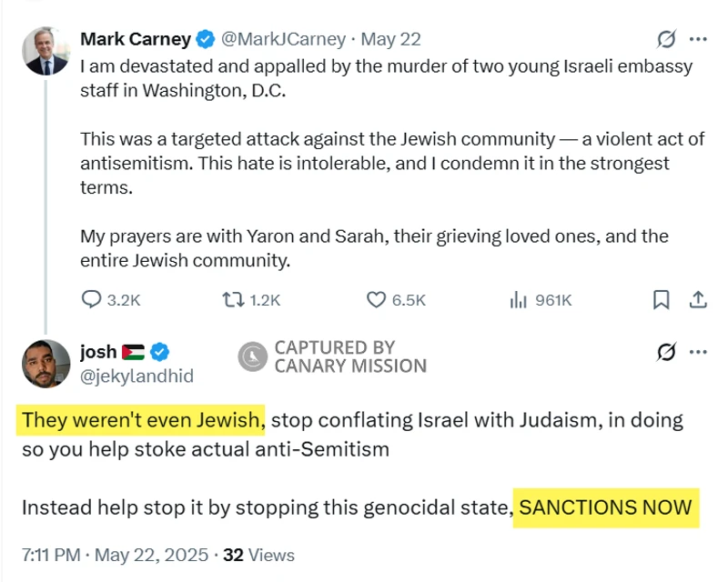728x582 pixels.
Task: Click the reply icon on Carney's tweet
Action: [x=92, y=299]
